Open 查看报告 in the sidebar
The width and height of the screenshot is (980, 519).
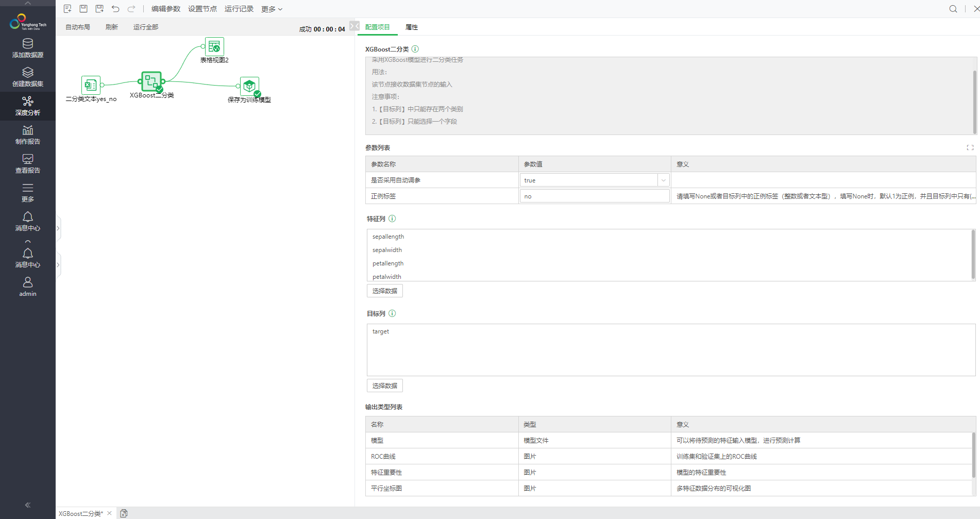28,164
